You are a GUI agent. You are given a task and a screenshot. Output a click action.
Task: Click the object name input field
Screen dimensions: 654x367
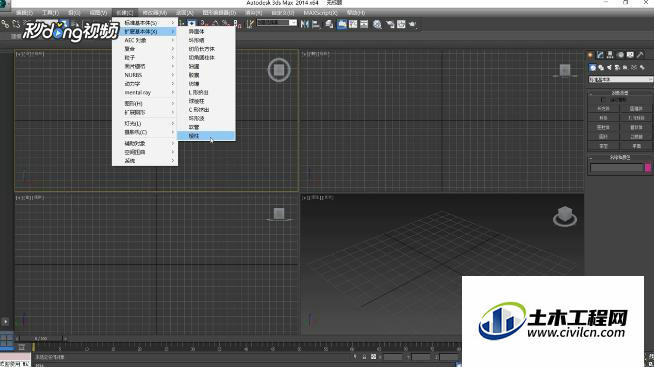[x=616, y=168]
